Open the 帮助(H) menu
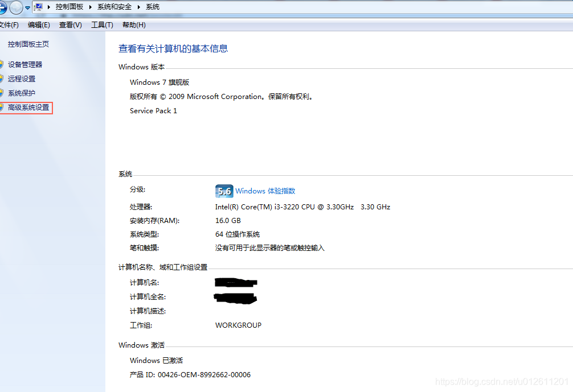This screenshot has width=573, height=392. tap(134, 25)
